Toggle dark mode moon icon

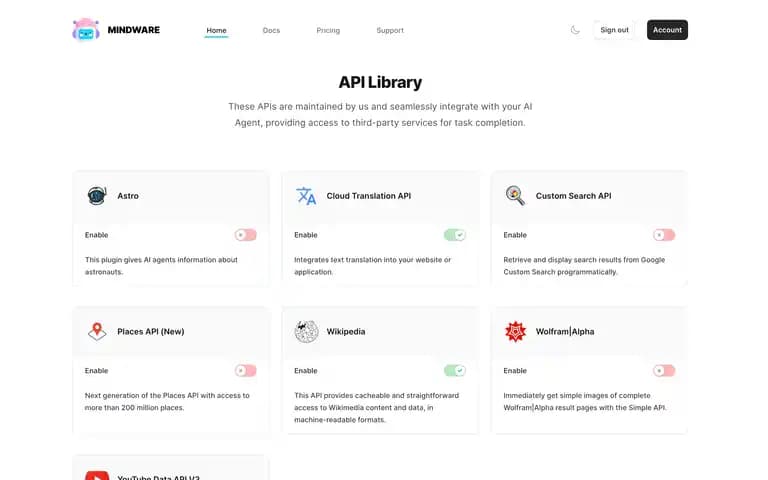tap(576, 30)
